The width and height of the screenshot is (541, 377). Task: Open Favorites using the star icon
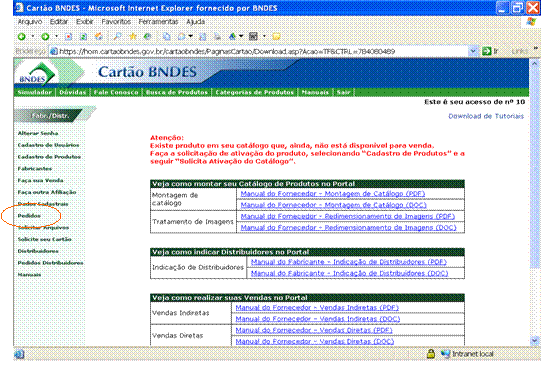(x=133, y=36)
